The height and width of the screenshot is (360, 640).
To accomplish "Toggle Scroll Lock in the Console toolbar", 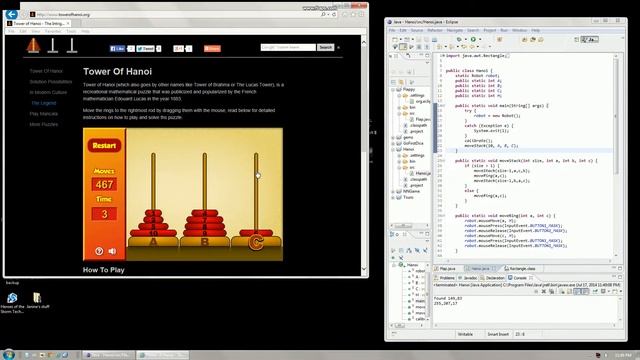I will 569,291.
